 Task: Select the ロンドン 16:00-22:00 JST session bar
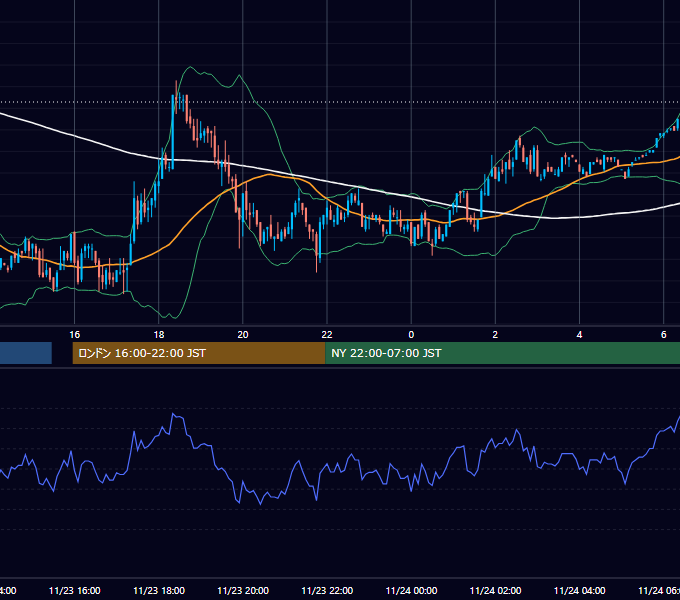click(x=199, y=353)
